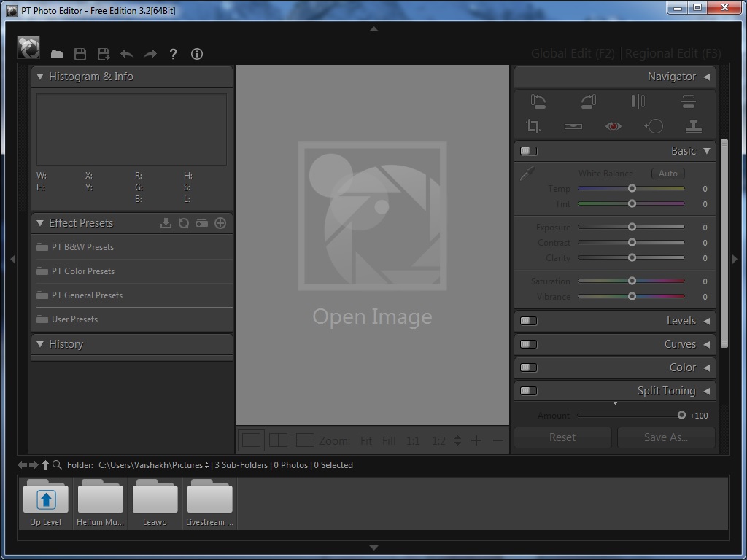Image resolution: width=747 pixels, height=560 pixels.
Task: Click the Exposure slider handle
Action: (632, 227)
